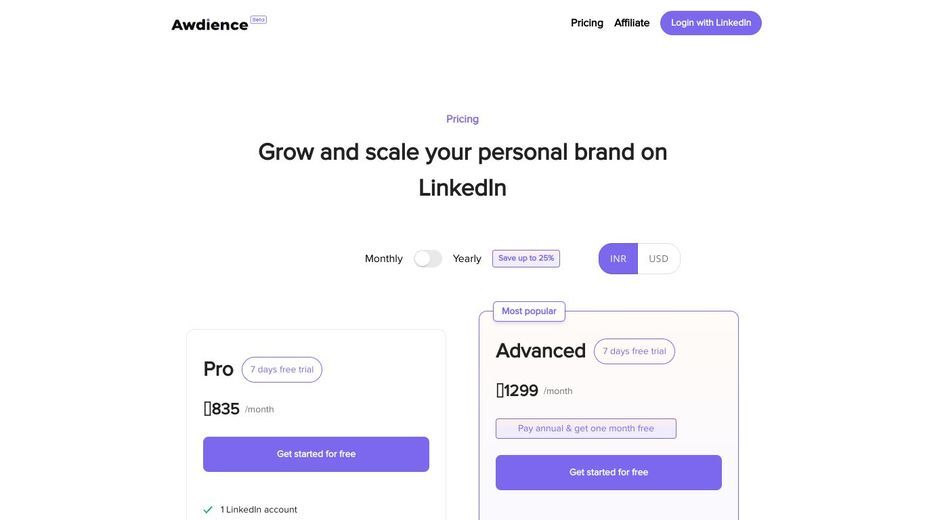Click Advanced plan 7 days free trial badge
The image size is (925, 520).
coord(634,351)
